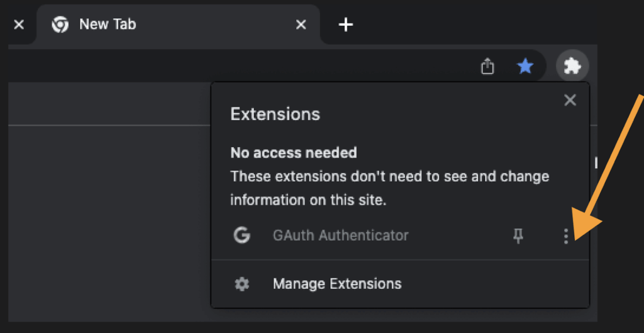
Task: Pin the GAuth Authenticator extension
Action: 518,236
